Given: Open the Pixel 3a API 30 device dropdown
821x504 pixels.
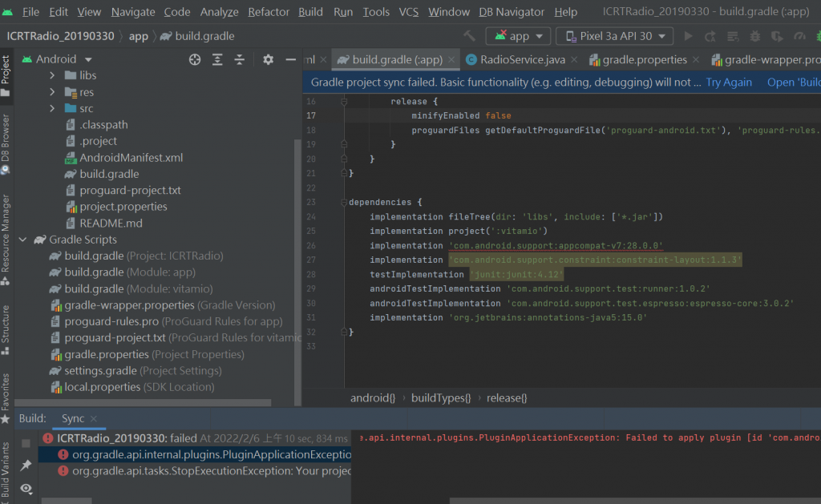Looking at the screenshot, I should point(615,36).
